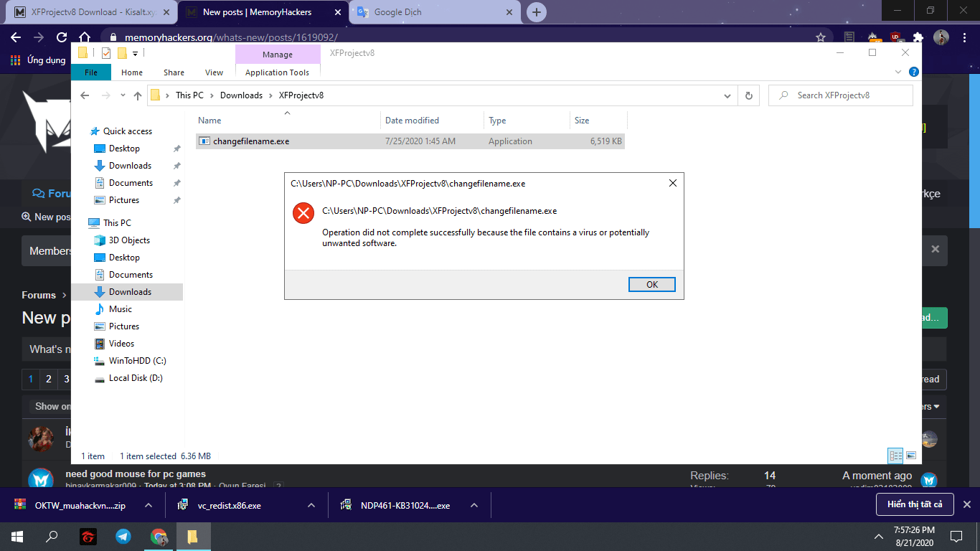The width and height of the screenshot is (980, 551).
Task: Select This PC in navigation pane
Action: 117,223
